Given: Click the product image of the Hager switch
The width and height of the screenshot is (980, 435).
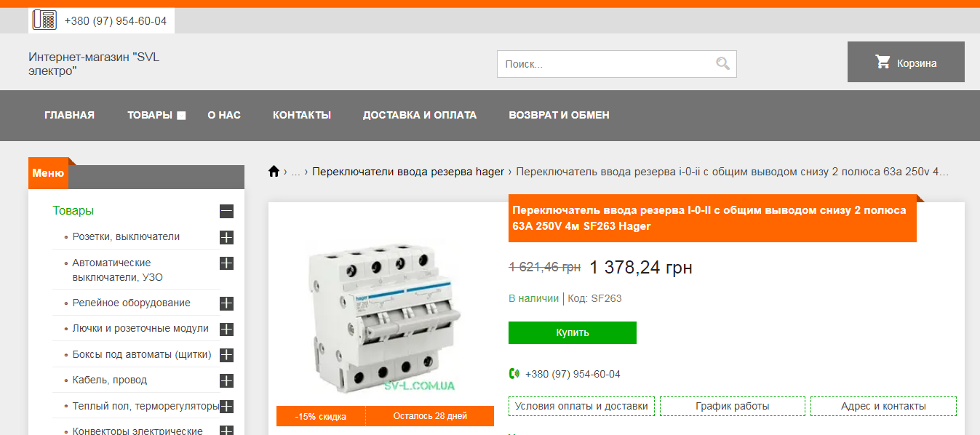Looking at the screenshot, I should pos(385,313).
